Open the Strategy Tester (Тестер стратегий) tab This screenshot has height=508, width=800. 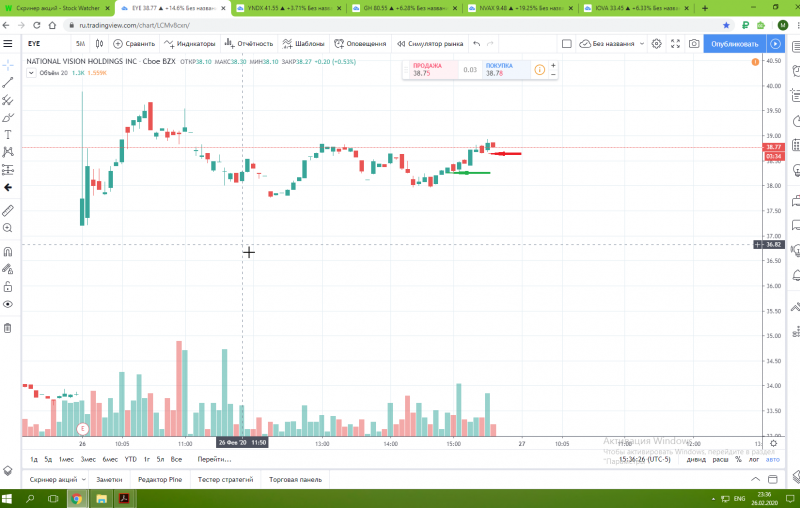pyautogui.click(x=226, y=479)
